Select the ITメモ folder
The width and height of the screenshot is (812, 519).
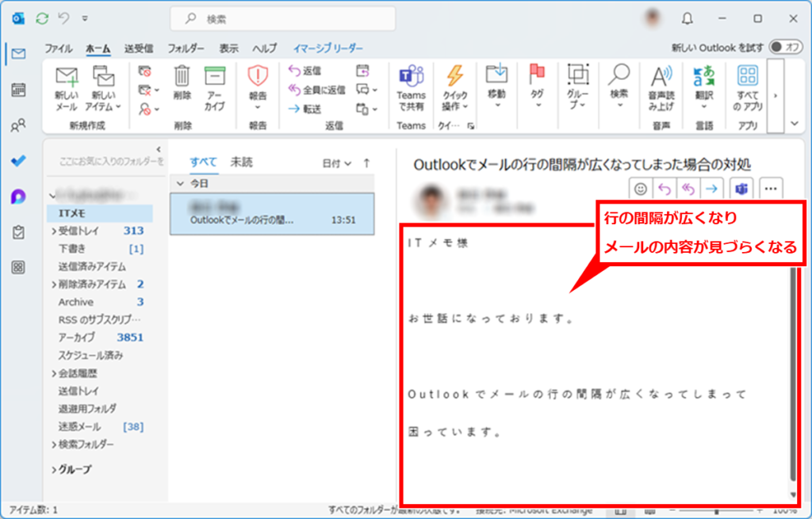coord(100,213)
